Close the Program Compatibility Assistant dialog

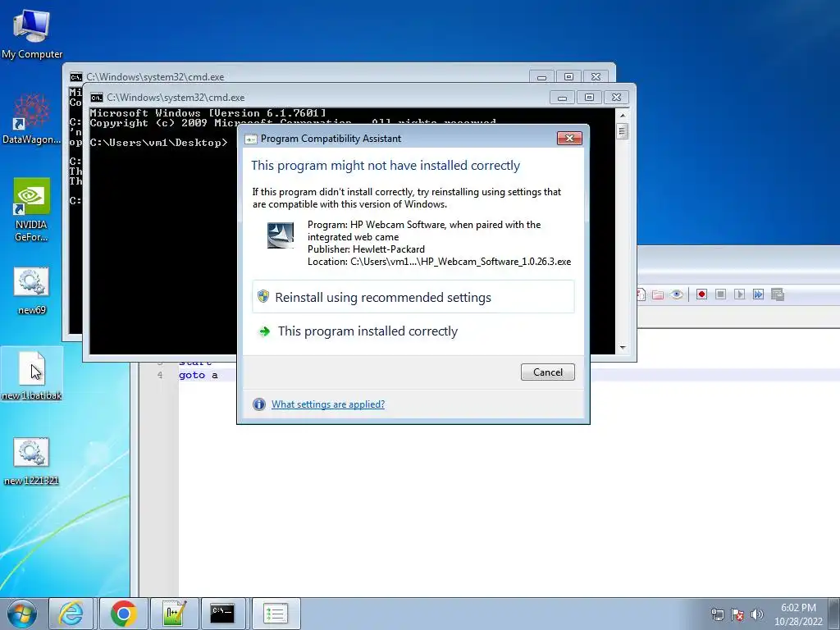tap(569, 138)
